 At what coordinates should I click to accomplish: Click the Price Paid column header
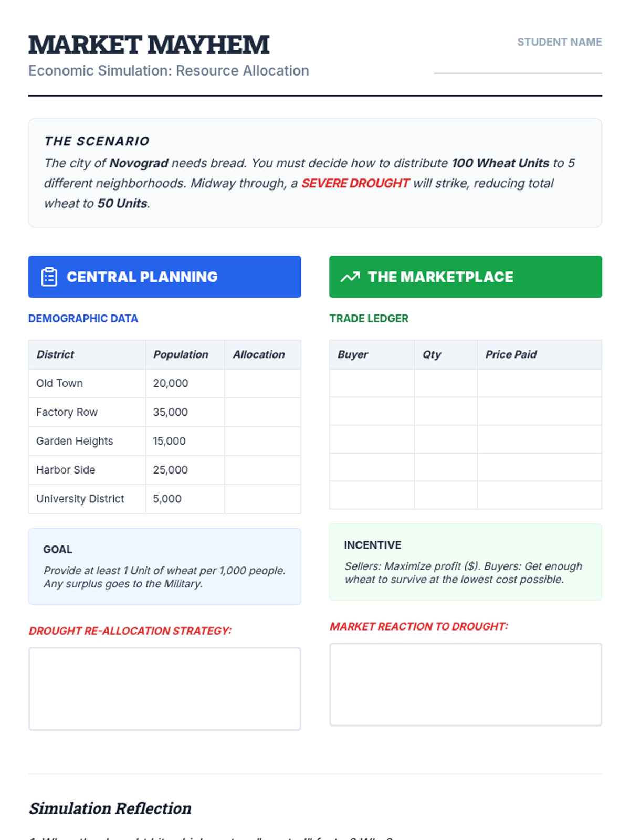pyautogui.click(x=511, y=354)
